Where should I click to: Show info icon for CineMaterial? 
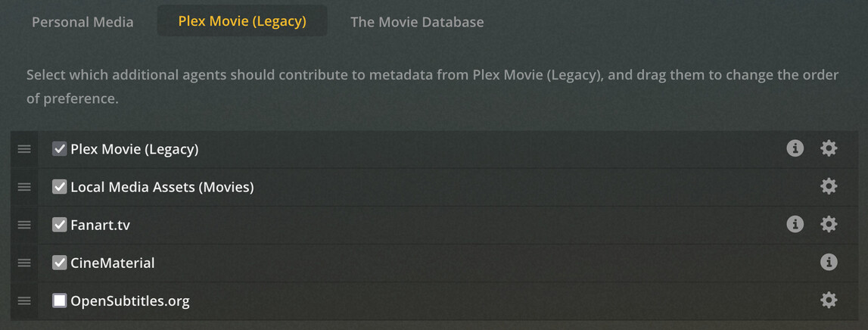[x=829, y=262]
